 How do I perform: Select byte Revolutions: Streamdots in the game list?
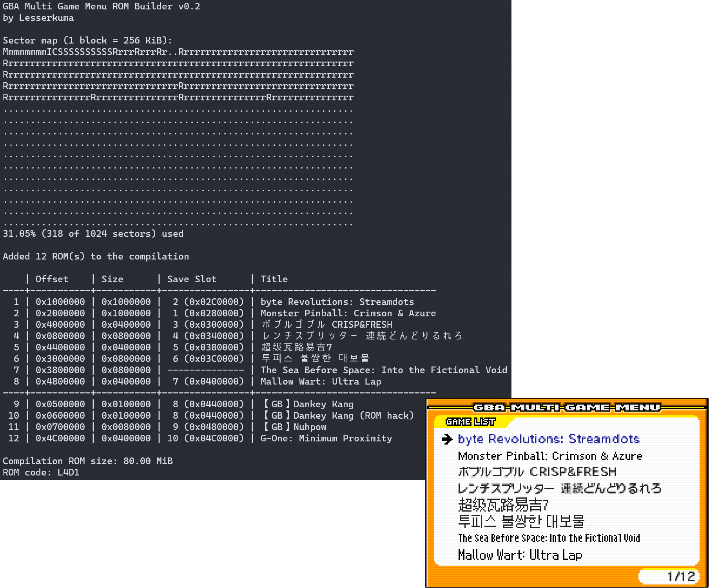(x=548, y=439)
